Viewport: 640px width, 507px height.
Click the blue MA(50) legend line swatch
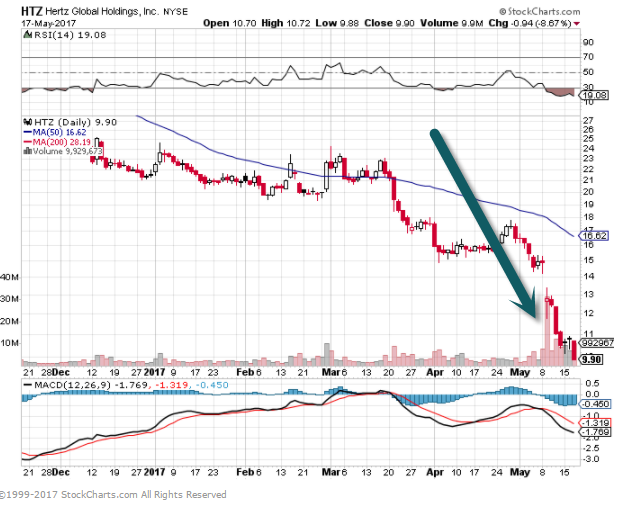point(28,132)
